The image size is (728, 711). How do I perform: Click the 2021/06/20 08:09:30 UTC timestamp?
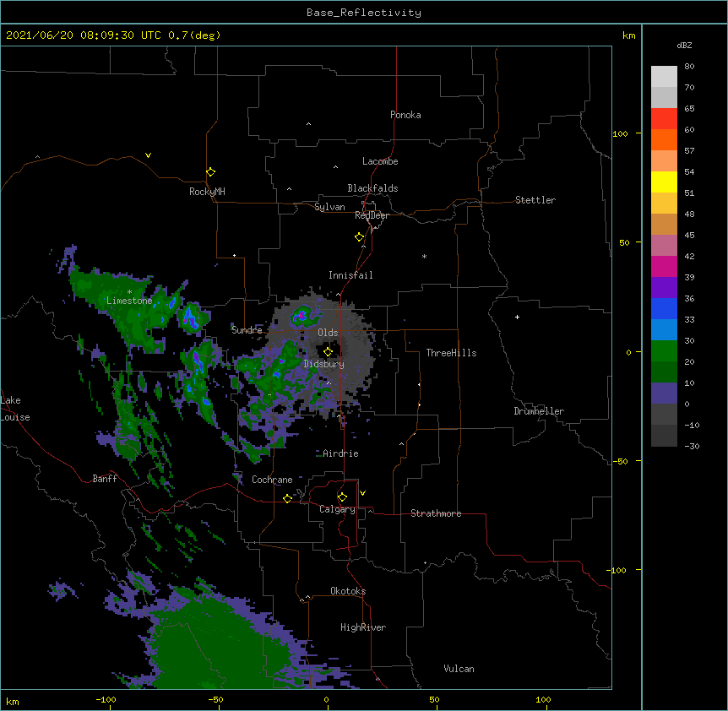[84, 35]
